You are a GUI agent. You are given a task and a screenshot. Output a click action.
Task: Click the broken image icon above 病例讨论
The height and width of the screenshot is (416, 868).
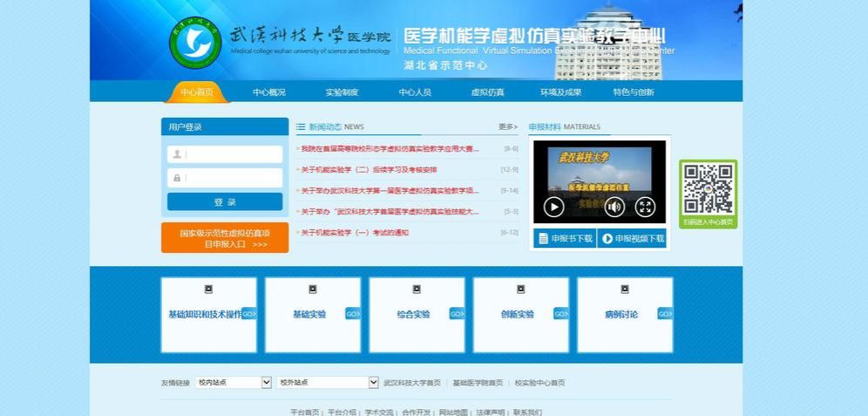[625, 290]
